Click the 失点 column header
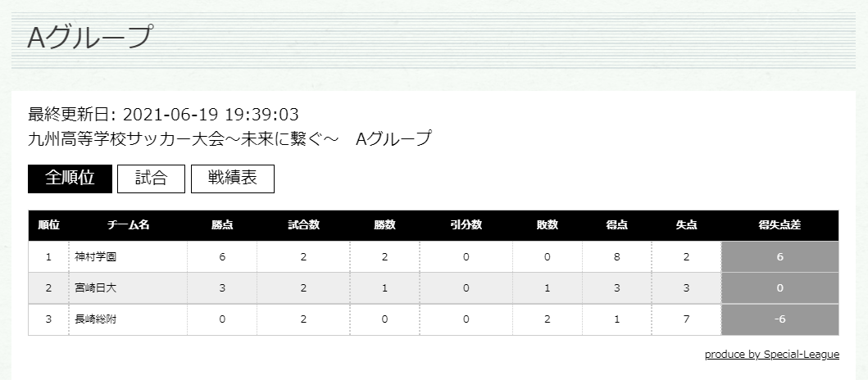 (686, 225)
